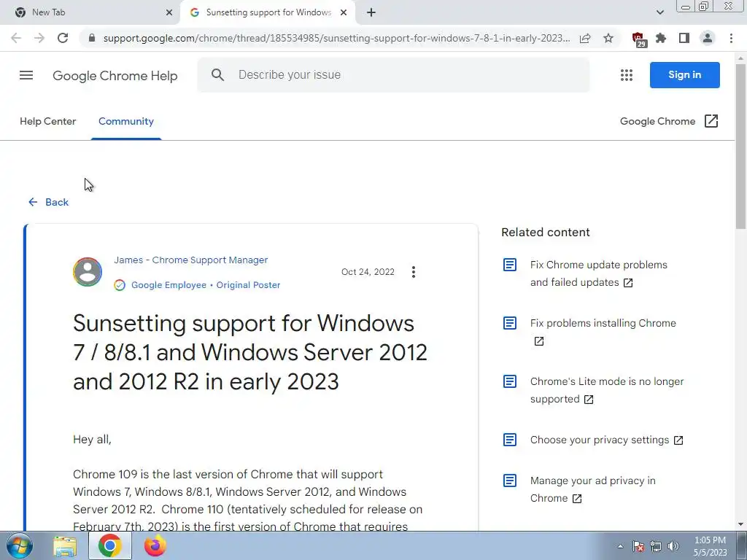Open the uBlock extension icon showing 29
Screen dimensions: 747x560
click(638, 39)
